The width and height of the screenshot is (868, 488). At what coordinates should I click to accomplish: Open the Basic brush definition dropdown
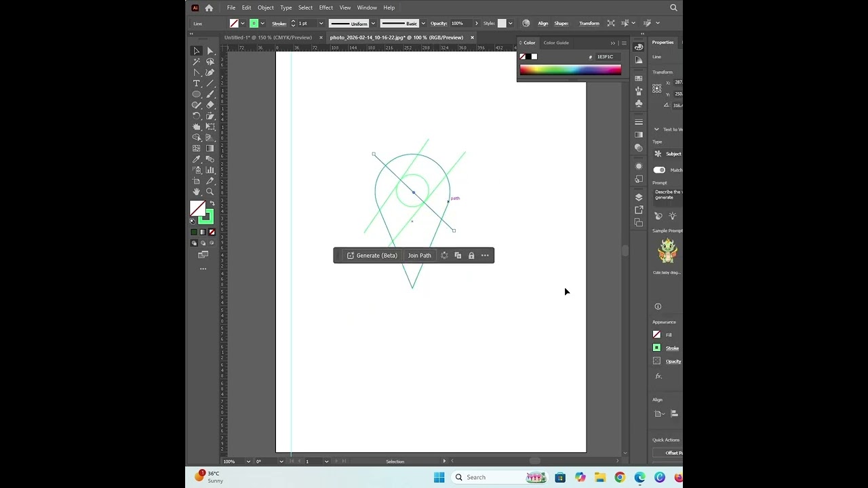pos(423,23)
